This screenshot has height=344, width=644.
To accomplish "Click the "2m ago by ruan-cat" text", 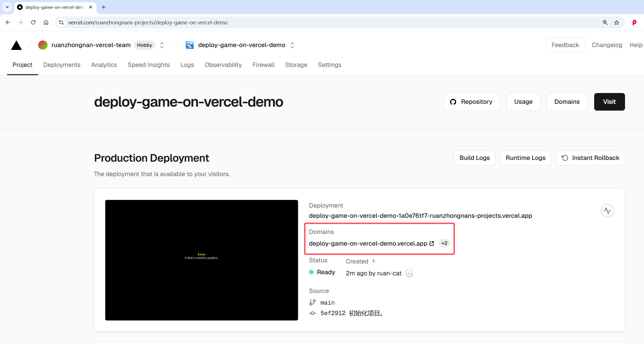I will (x=374, y=273).
